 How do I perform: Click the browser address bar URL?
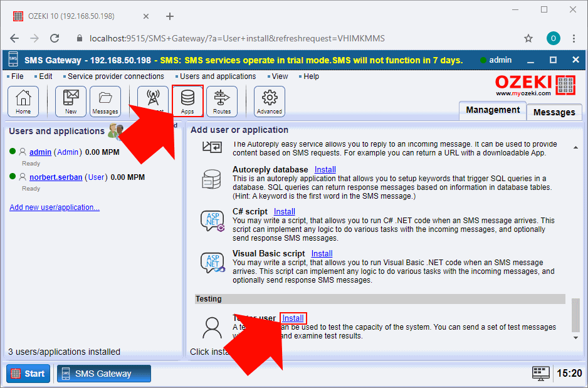coord(237,38)
